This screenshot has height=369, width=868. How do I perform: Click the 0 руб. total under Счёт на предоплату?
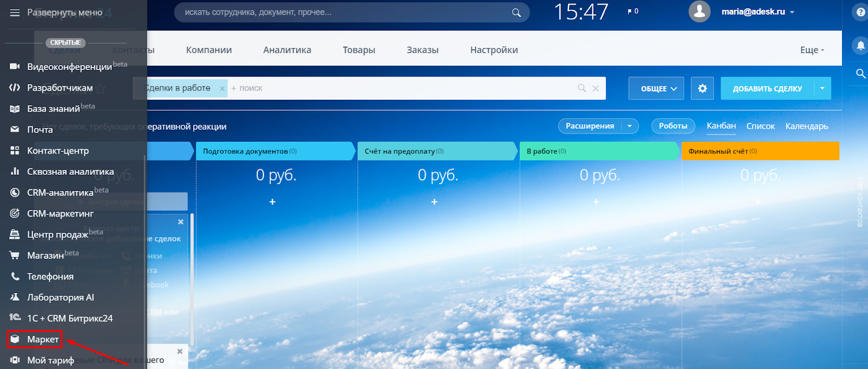438,175
